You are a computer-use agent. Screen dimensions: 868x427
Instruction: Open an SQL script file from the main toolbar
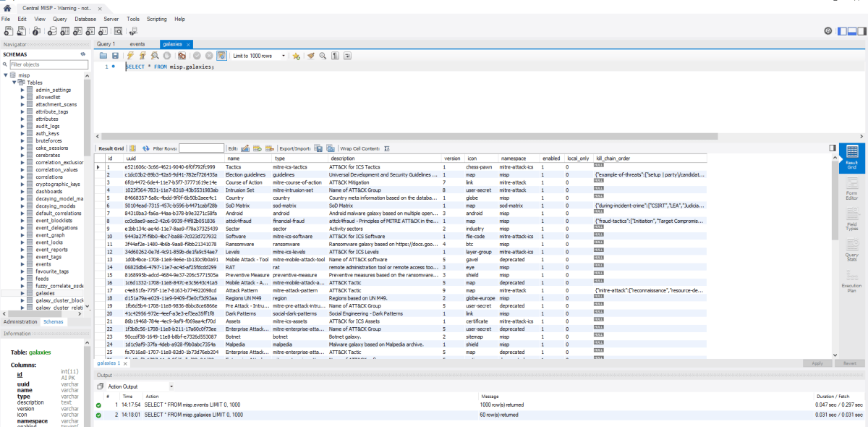point(22,31)
